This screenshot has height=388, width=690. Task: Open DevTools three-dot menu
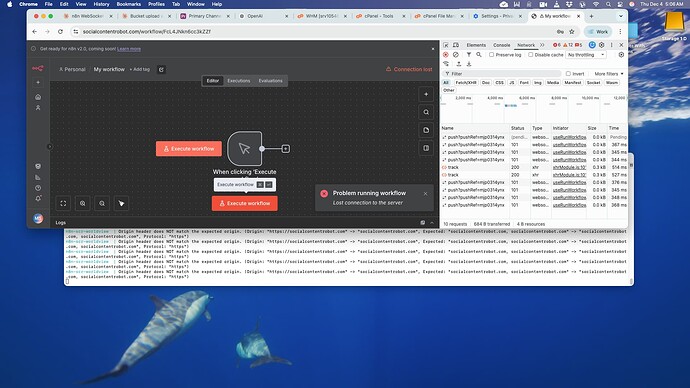coord(612,45)
